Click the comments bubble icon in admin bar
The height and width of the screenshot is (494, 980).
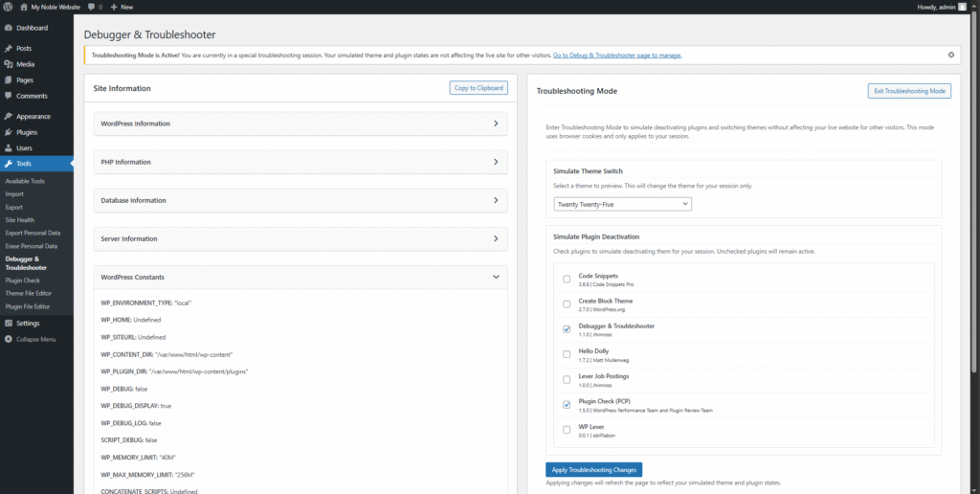[91, 7]
